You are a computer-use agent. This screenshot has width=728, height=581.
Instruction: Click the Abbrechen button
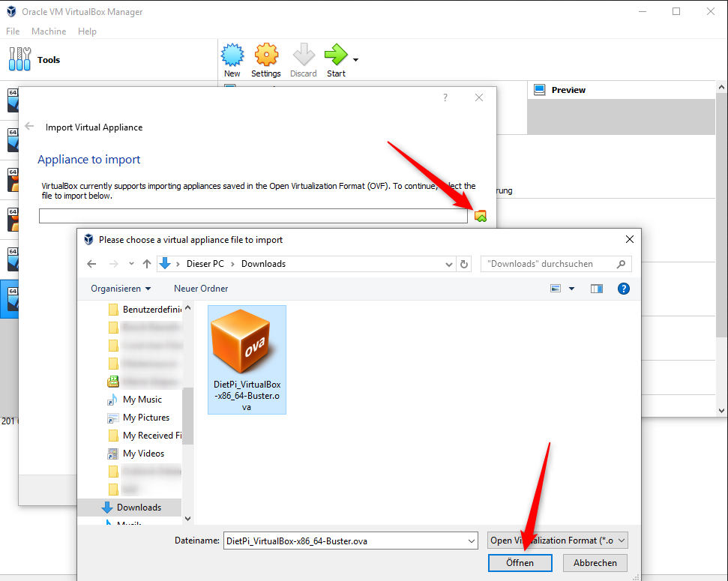595,563
